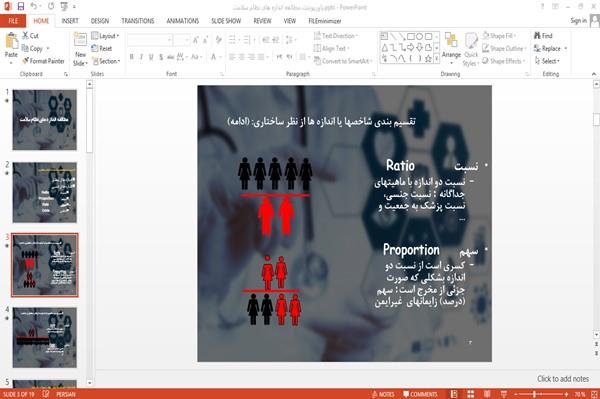Image resolution: width=600 pixels, height=399 pixels.
Task: Switch to the SLIDE SHOW tab
Action: [226, 21]
